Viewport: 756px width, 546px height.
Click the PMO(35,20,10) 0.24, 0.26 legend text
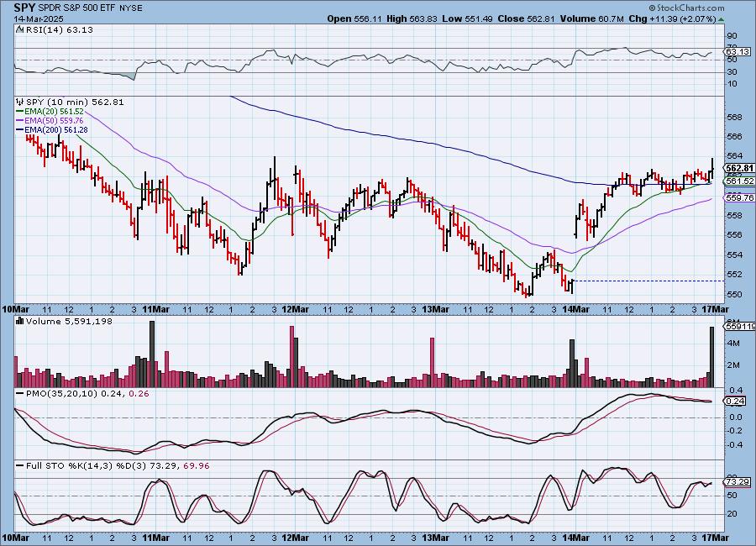87,394
